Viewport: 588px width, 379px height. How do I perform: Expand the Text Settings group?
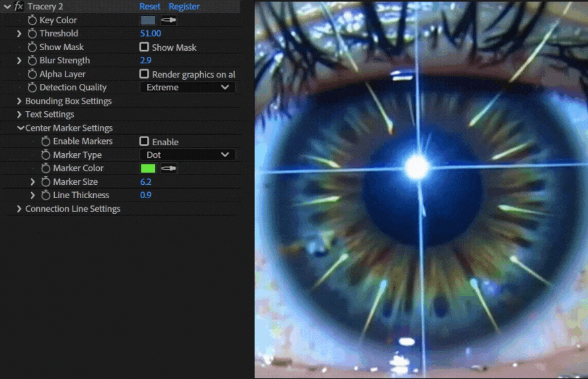[x=19, y=115]
